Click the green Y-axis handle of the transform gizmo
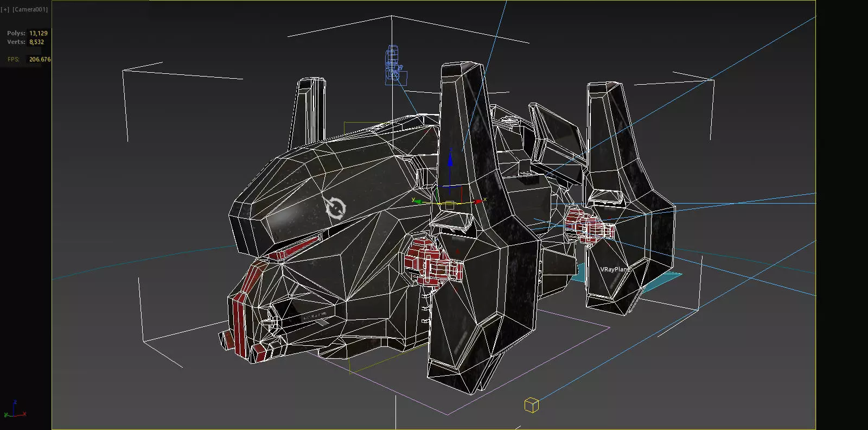The height and width of the screenshot is (430, 868). pos(417,201)
